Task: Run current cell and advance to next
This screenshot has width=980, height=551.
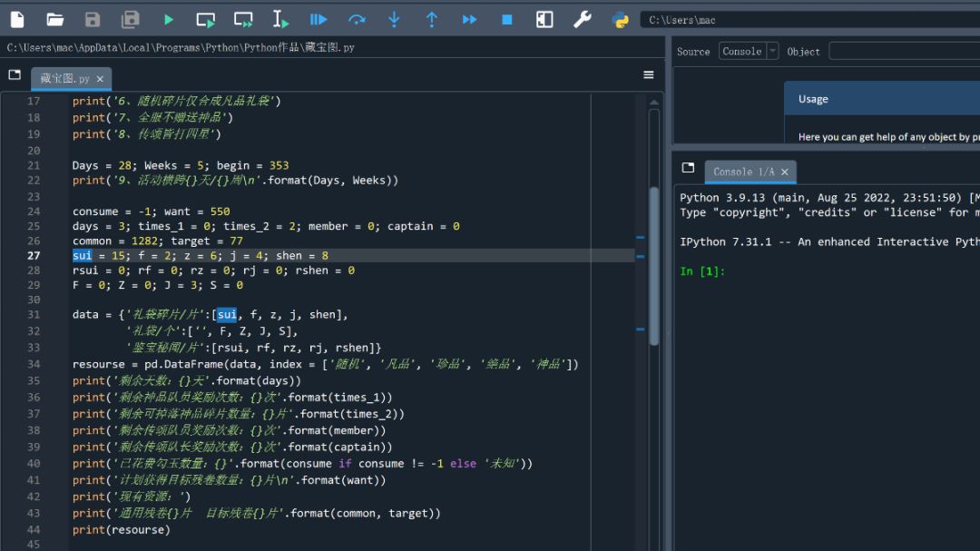Action: (x=243, y=19)
